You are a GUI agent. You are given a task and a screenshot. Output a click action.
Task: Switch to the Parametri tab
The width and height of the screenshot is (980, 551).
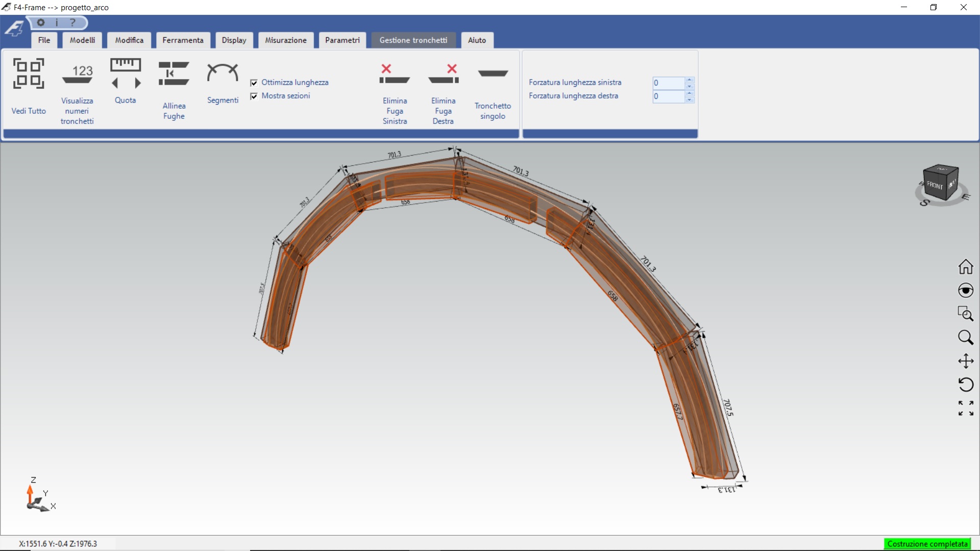(x=342, y=40)
